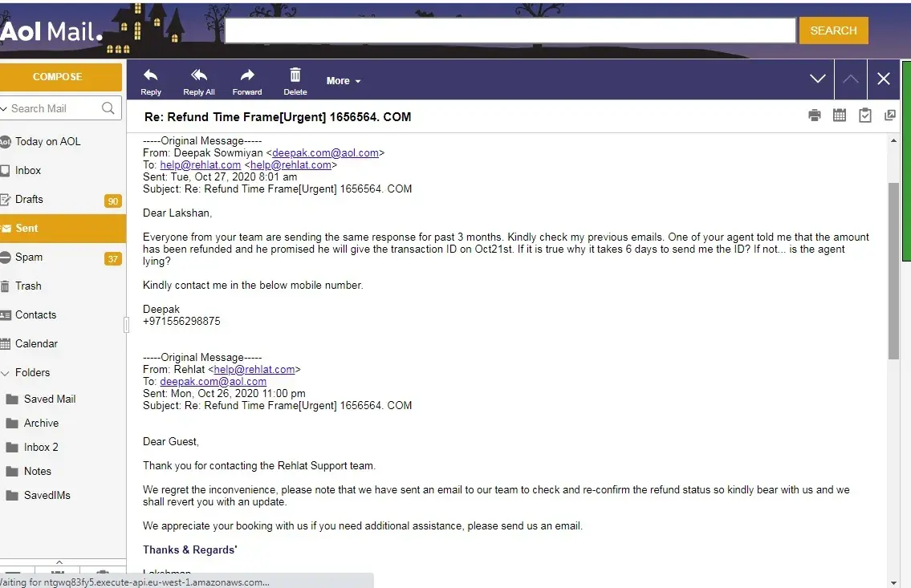Print the open email
This screenshot has width=911, height=588.
[x=815, y=116]
